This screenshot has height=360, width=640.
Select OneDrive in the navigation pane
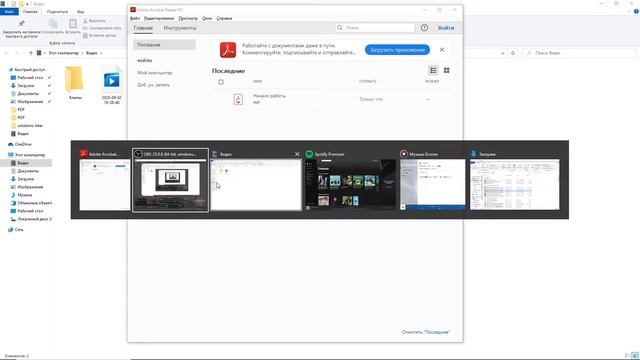pos(20,144)
